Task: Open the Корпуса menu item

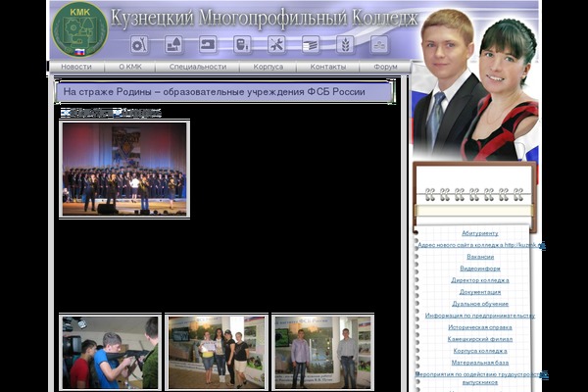Action: point(269,67)
